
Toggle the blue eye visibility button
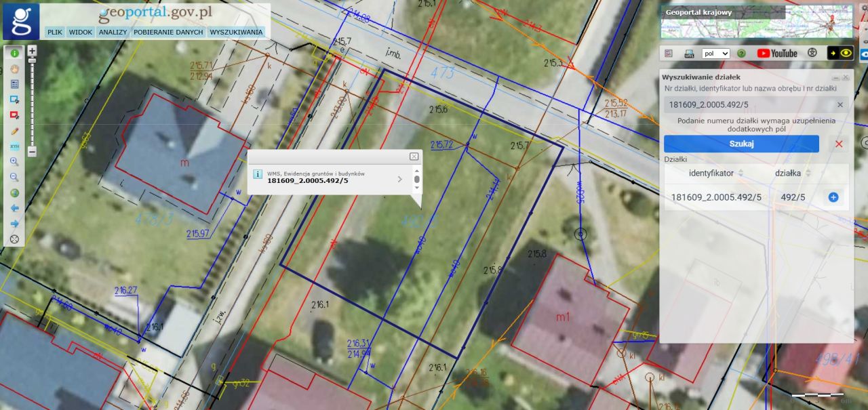coord(865,54)
